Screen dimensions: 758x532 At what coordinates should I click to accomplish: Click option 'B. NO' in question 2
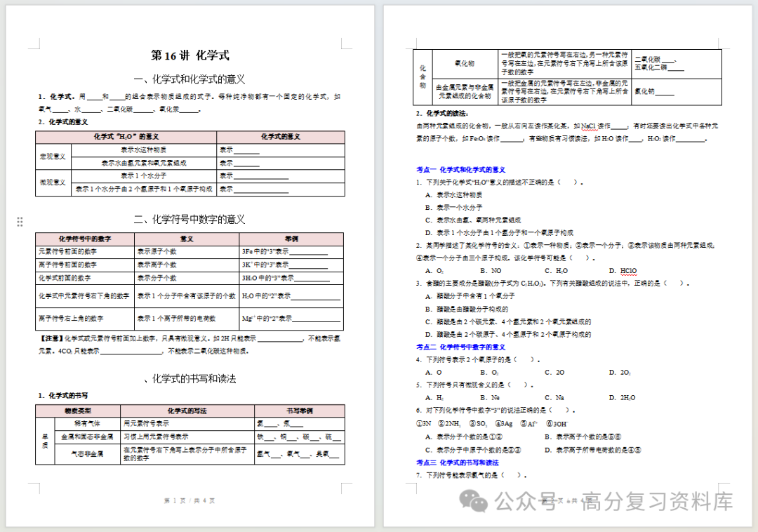click(491, 271)
